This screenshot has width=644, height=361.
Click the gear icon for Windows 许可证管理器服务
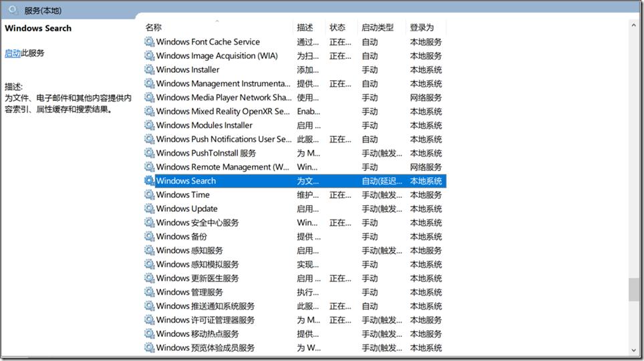pyautogui.click(x=149, y=320)
